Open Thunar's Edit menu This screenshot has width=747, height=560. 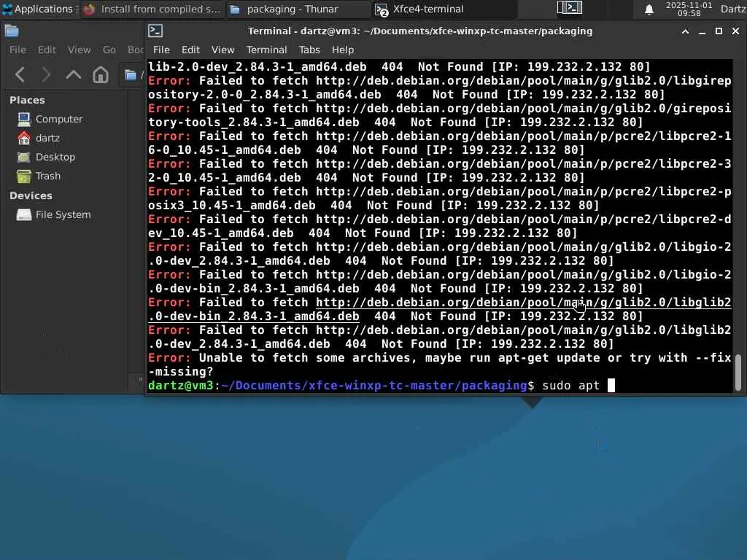click(x=47, y=50)
